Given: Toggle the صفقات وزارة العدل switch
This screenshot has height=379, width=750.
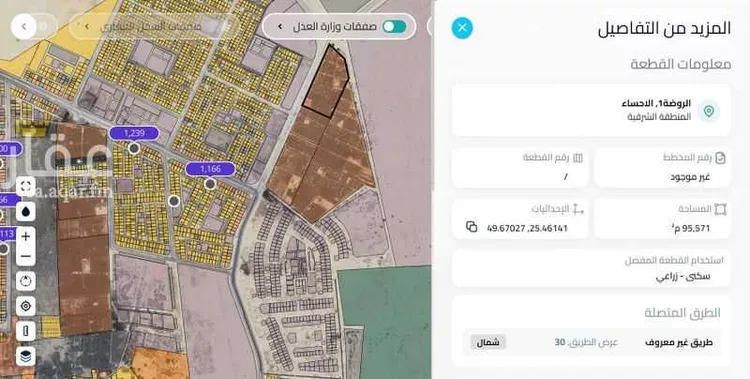Looking at the screenshot, I should 395,26.
